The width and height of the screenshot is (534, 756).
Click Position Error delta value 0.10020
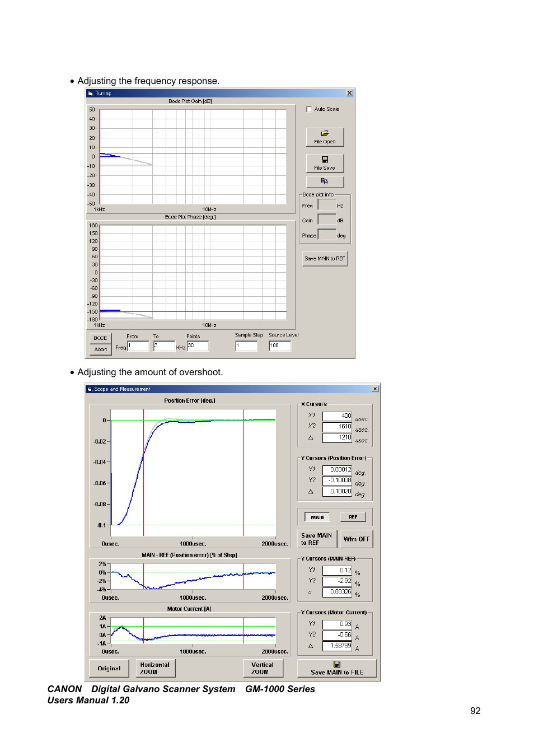[337, 491]
